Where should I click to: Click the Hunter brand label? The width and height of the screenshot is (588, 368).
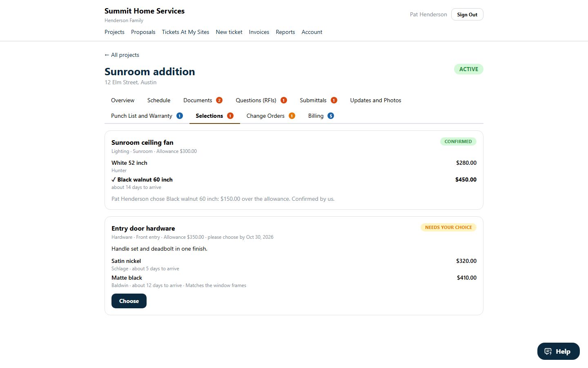(x=119, y=171)
